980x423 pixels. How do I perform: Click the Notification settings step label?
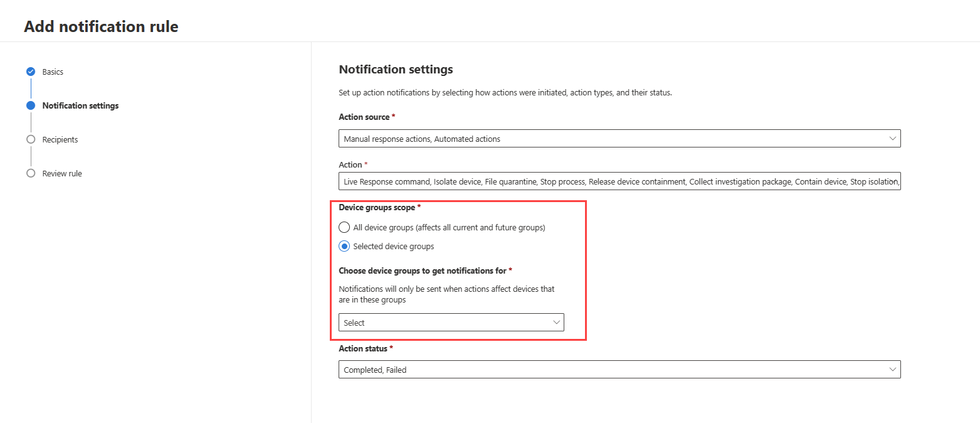click(x=80, y=105)
